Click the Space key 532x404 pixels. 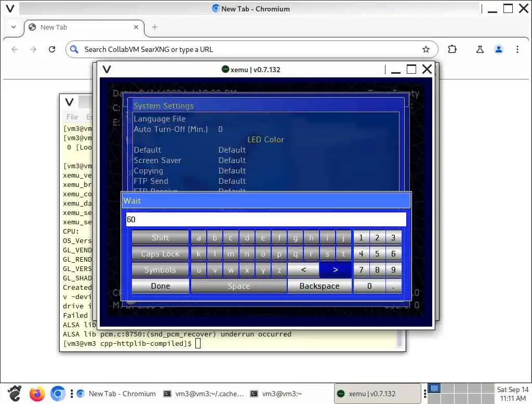click(x=239, y=286)
